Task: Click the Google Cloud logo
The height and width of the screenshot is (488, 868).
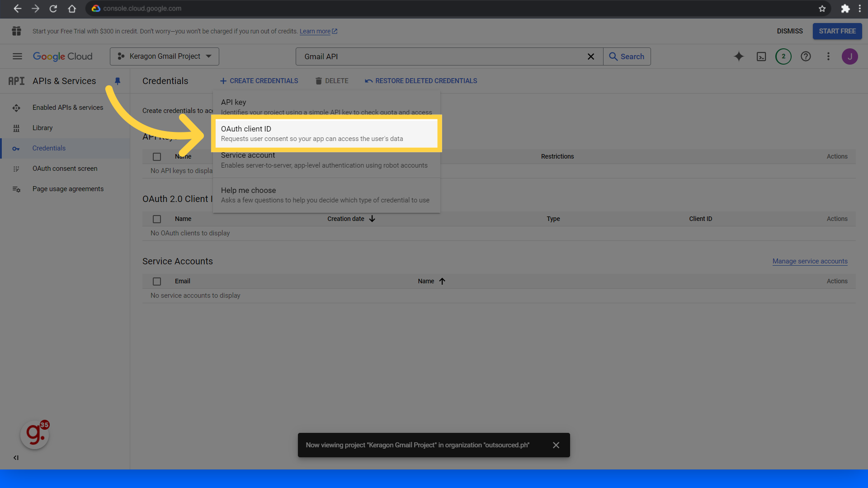Action: (62, 56)
